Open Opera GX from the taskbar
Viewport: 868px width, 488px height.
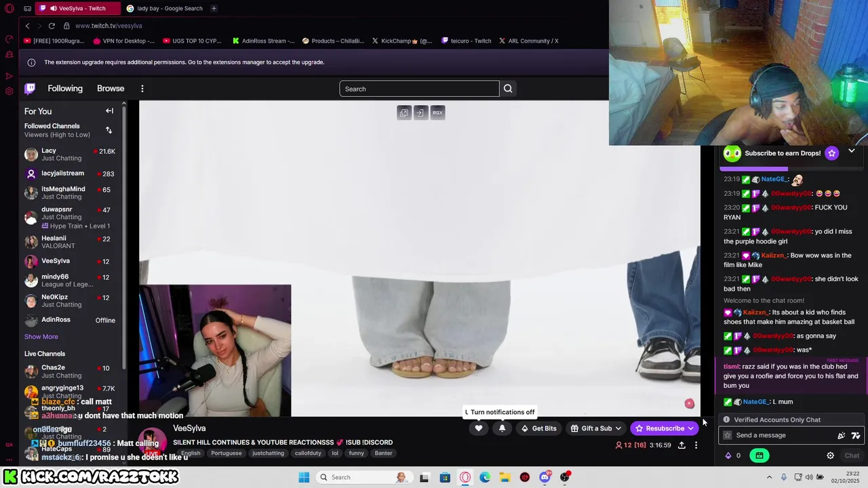coord(465,477)
